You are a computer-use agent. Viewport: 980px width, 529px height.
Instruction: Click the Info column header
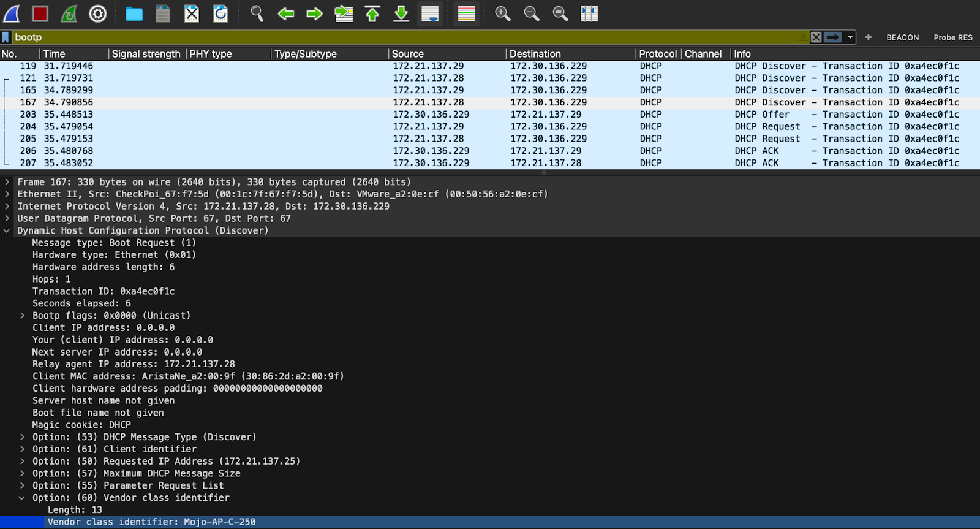click(x=855, y=54)
